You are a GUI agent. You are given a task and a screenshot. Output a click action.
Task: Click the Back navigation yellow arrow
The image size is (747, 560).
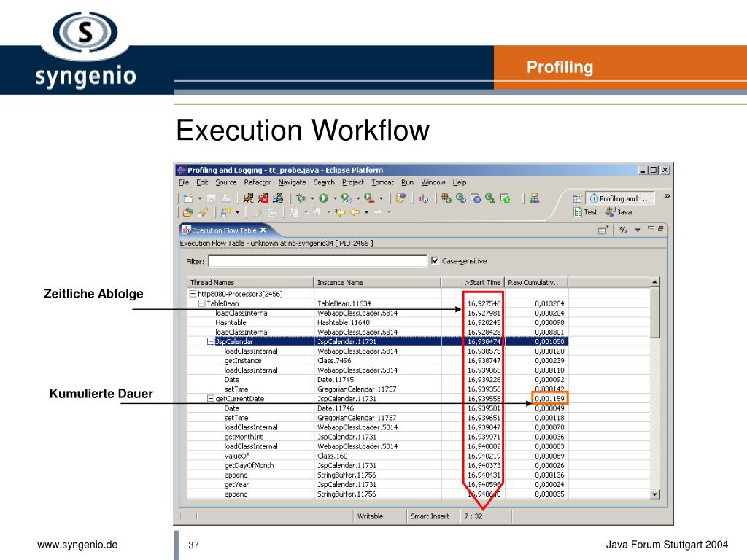355,212
